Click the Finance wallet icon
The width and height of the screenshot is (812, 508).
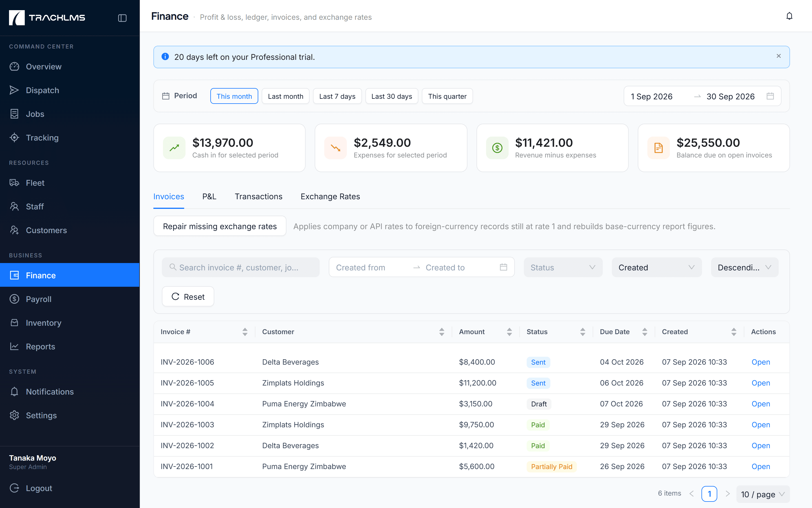coord(14,275)
